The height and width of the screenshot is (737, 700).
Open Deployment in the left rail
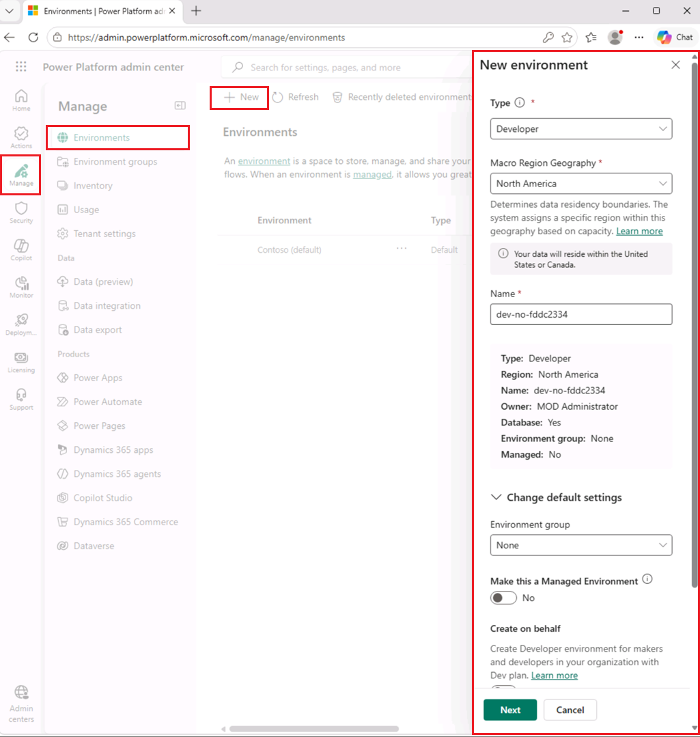point(21,324)
